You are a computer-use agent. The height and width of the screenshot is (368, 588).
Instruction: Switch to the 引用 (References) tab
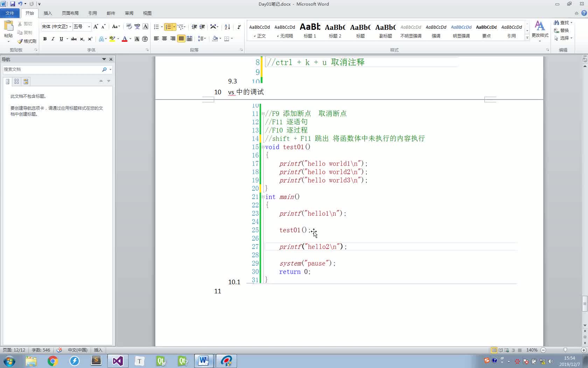[x=92, y=13]
